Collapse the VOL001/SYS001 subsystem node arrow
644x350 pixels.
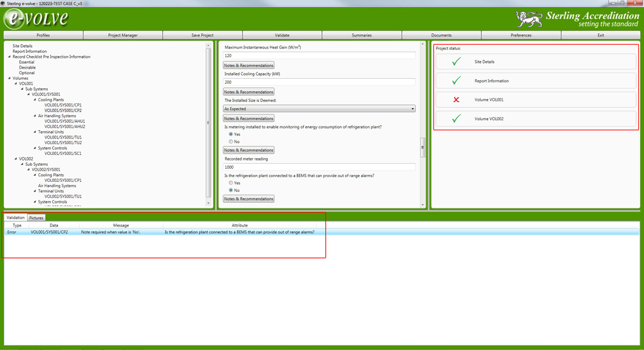(29, 94)
